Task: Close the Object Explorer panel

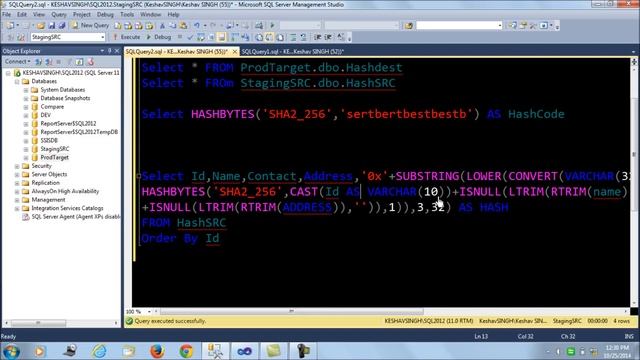Action: pos(117,51)
